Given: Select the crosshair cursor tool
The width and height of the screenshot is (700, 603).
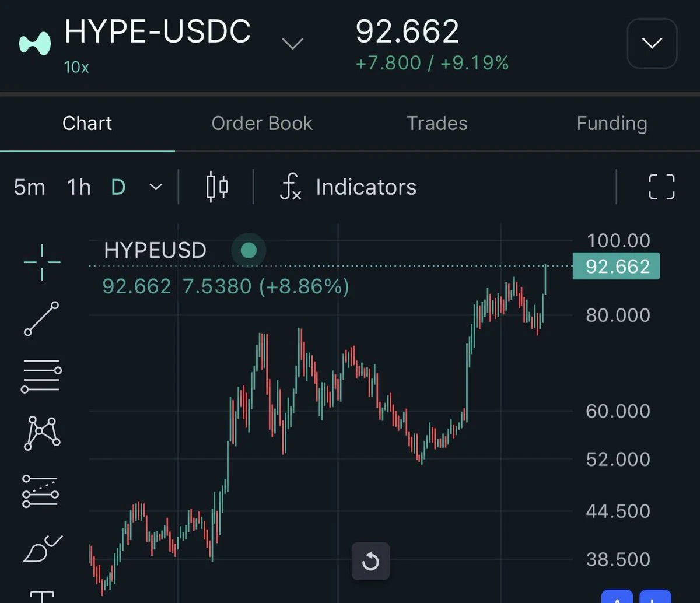Looking at the screenshot, I should pos(42,262).
